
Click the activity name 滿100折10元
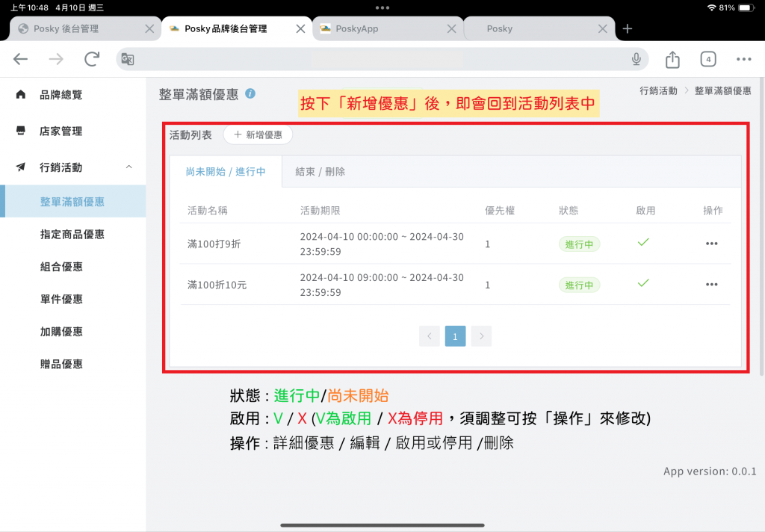(x=217, y=285)
